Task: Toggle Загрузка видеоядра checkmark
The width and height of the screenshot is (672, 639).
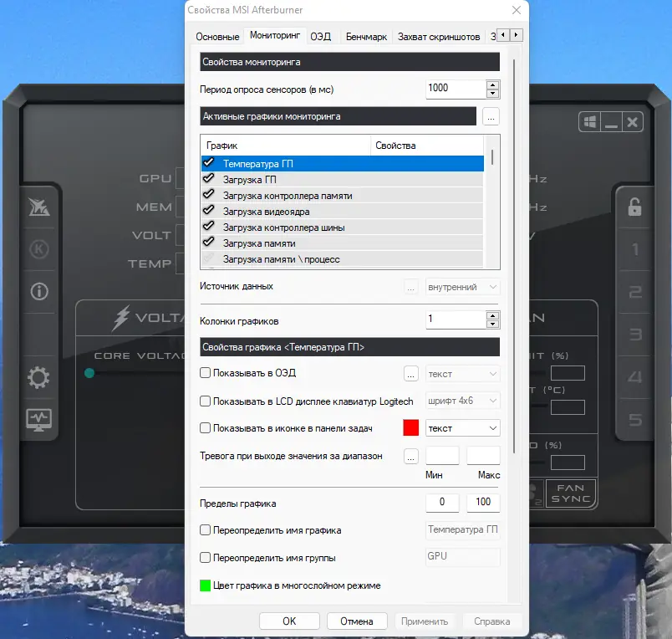Action: pos(209,210)
